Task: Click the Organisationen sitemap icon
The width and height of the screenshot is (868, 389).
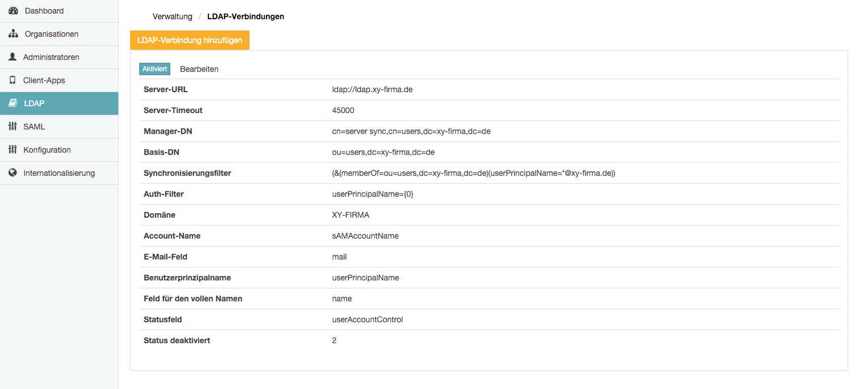Action: point(13,34)
